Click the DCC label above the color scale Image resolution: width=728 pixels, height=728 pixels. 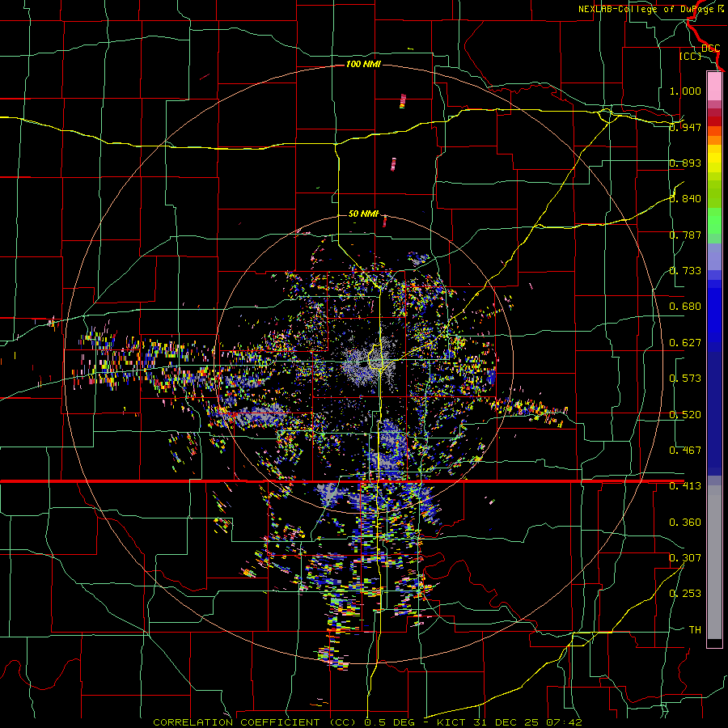tap(711, 49)
